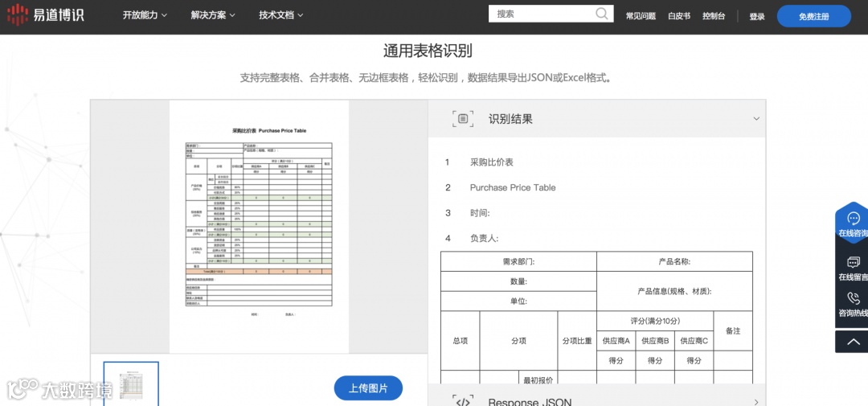Click the Response JSON code icon
Image resolution: width=868 pixels, height=406 pixels.
[463, 402]
